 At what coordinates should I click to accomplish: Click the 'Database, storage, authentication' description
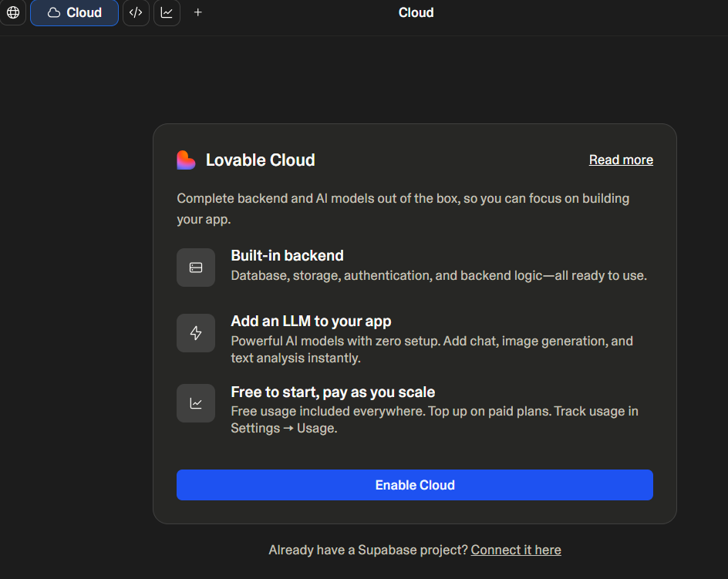[x=439, y=275]
